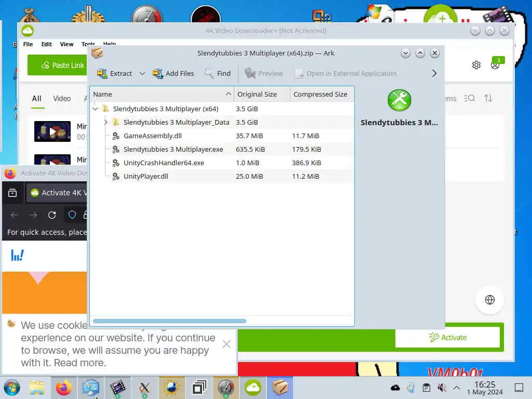Screen dimensions: 532x399
Task: Select the Activate 4K tab in Firefox
Action: pos(57,193)
